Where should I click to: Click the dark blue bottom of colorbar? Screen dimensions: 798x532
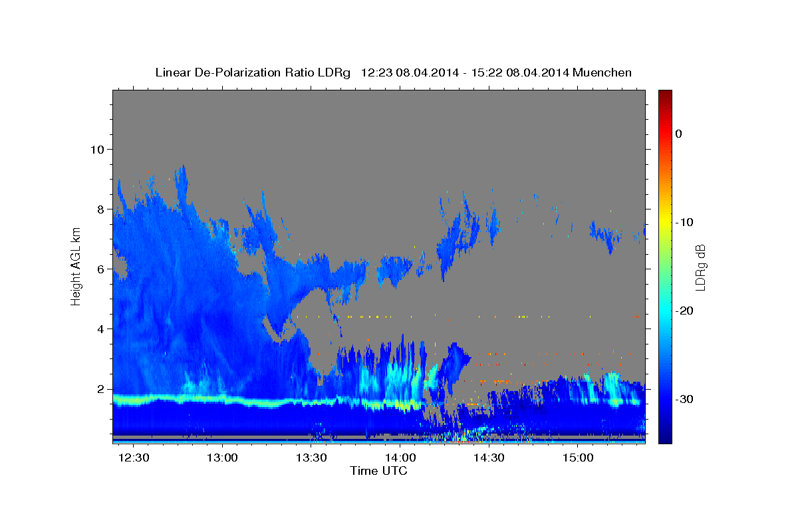point(665,438)
